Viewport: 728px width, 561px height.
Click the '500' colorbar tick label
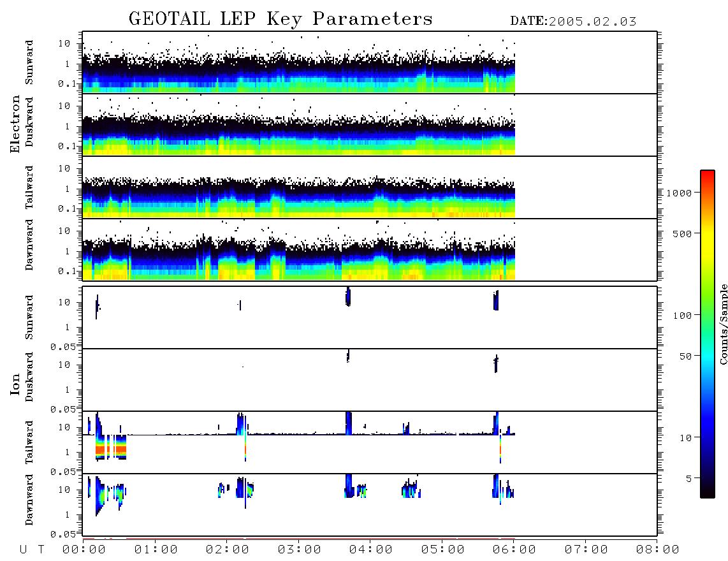[683, 233]
